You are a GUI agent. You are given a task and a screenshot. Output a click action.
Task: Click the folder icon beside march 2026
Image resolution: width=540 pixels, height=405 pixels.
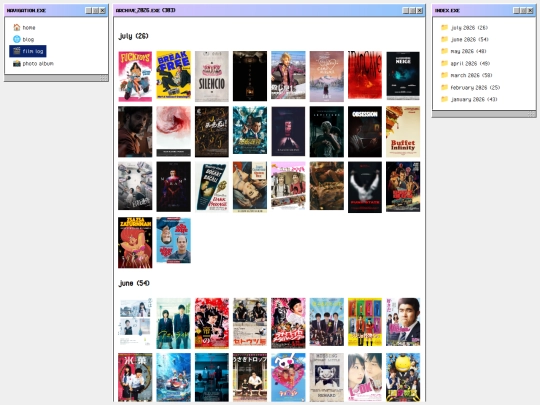(x=445, y=75)
